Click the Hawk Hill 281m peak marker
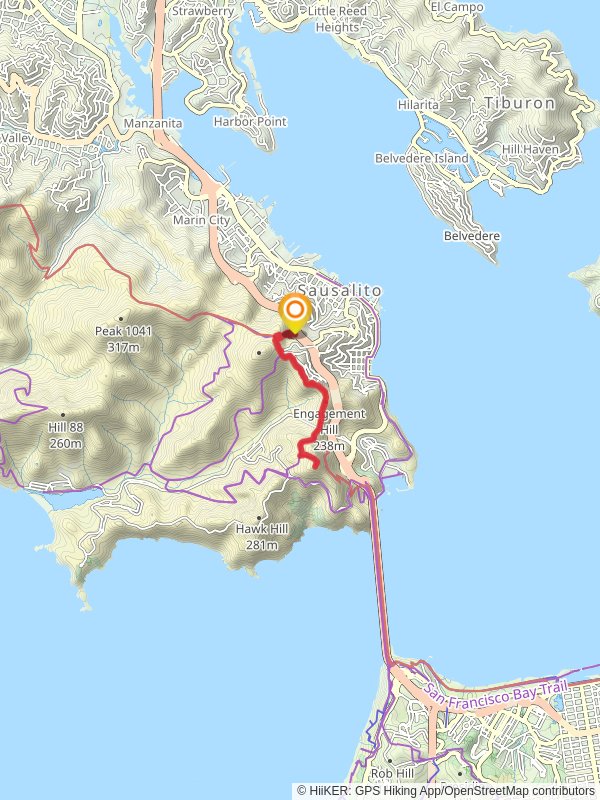Viewport: 600px width, 800px height. point(259,518)
